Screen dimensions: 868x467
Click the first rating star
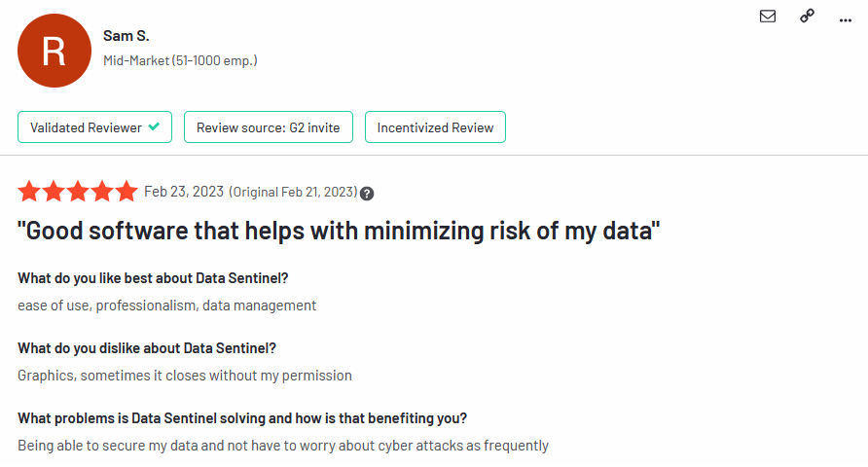coord(29,191)
